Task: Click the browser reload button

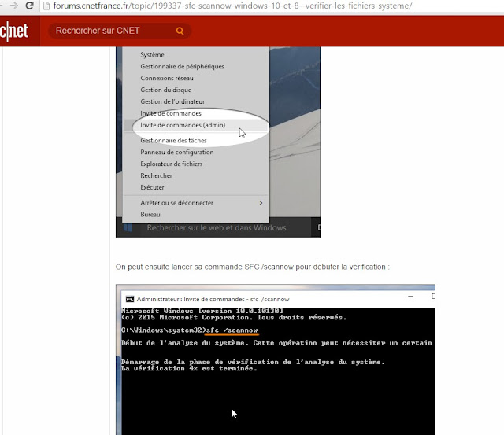Action: pyautogui.click(x=30, y=6)
